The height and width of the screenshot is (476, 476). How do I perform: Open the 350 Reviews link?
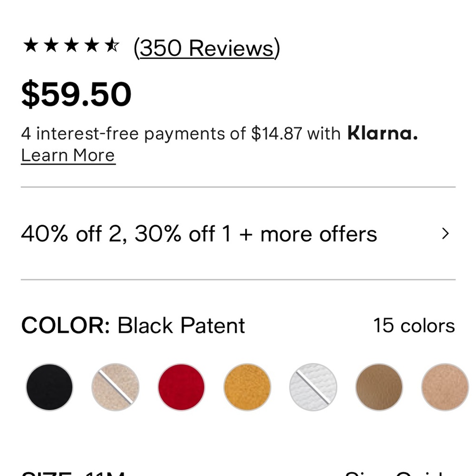[x=207, y=48]
